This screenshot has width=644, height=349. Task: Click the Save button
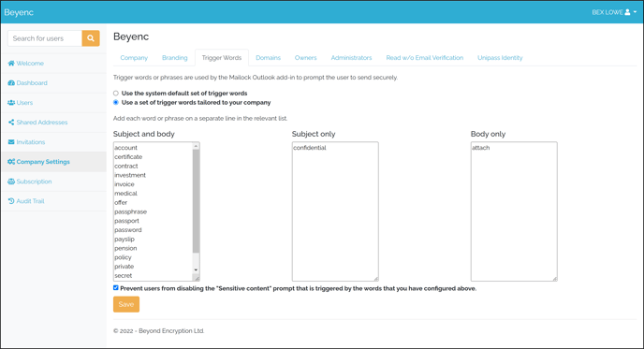pos(126,304)
